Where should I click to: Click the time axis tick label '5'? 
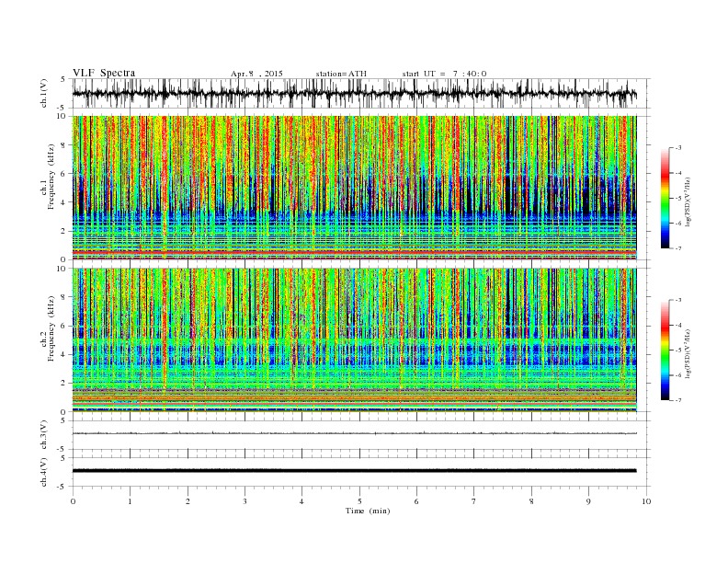(x=359, y=501)
